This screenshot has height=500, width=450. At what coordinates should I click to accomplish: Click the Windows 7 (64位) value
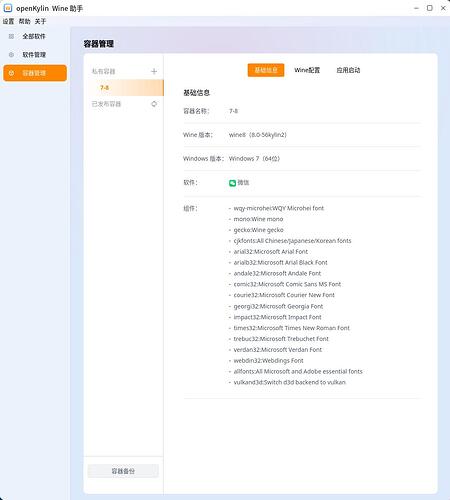254,159
